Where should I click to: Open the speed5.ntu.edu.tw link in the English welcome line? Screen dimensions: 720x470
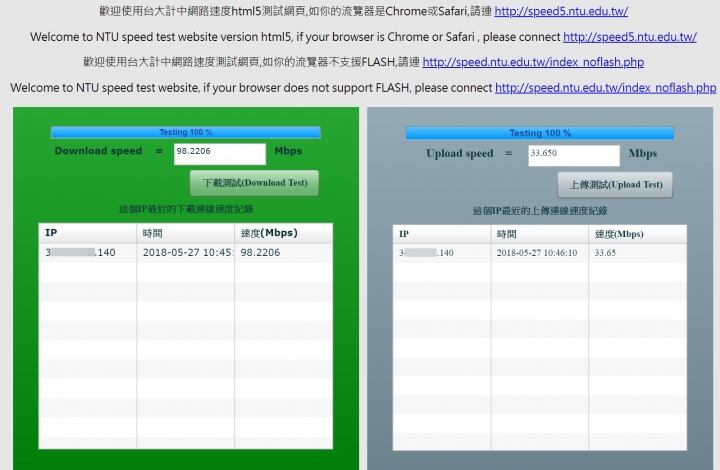[x=630, y=37]
